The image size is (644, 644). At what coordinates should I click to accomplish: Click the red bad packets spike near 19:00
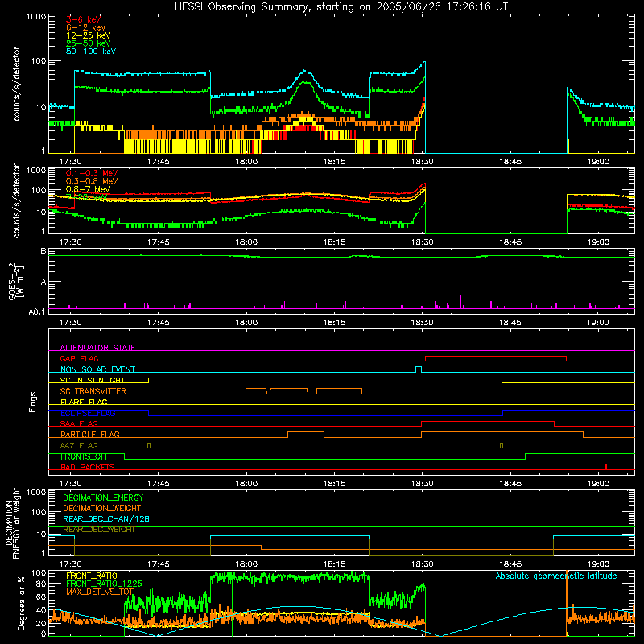[x=606, y=467]
